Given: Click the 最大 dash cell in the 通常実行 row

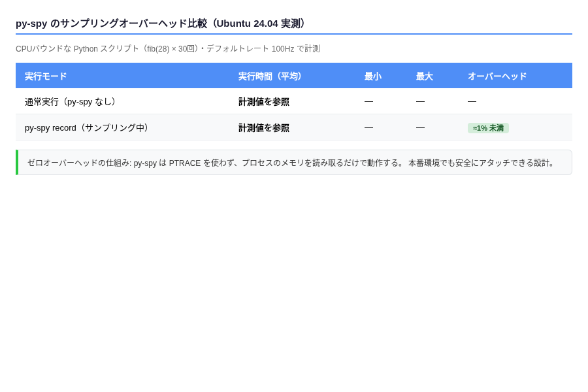Looking at the screenshot, I should coord(420,102).
